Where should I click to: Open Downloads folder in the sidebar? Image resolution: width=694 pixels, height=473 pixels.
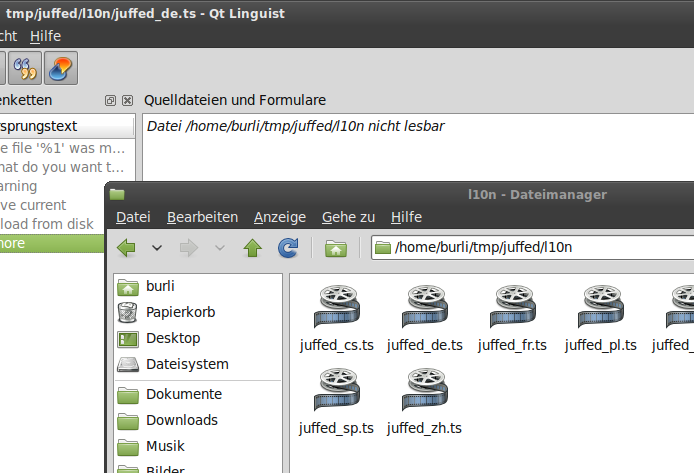181,420
